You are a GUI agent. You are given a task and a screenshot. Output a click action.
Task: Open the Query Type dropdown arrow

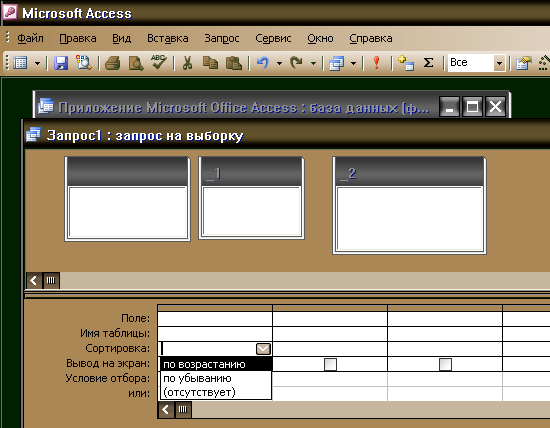pos(354,63)
